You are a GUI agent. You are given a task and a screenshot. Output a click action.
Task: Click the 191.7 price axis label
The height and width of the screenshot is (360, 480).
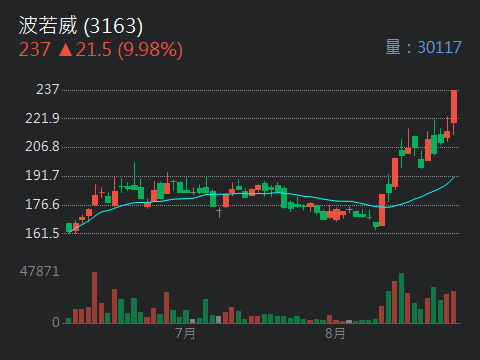pyautogui.click(x=42, y=175)
